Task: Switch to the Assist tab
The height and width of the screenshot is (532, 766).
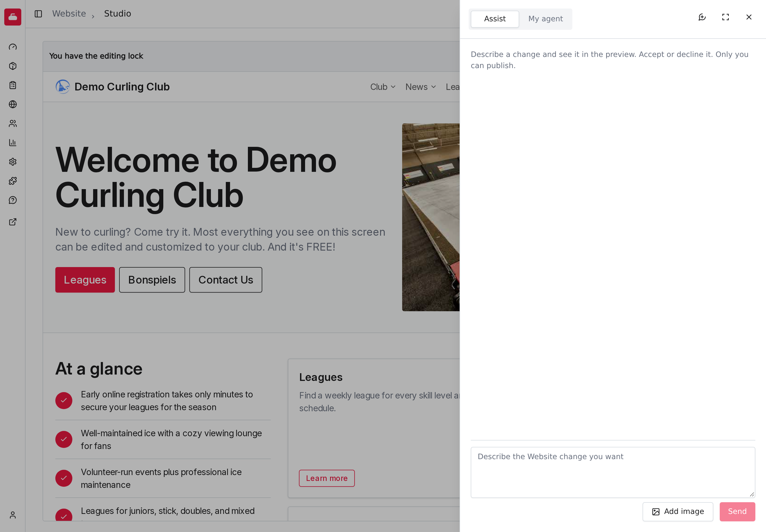Action: (495, 19)
